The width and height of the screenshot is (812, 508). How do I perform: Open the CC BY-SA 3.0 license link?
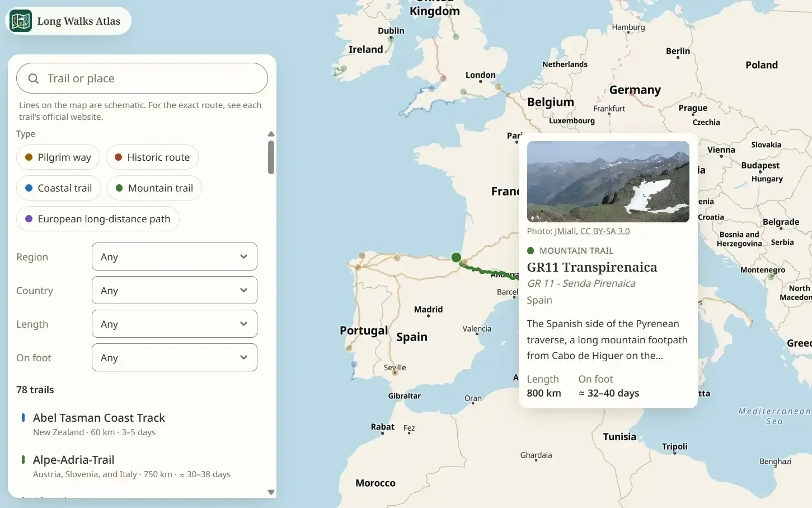pos(605,231)
